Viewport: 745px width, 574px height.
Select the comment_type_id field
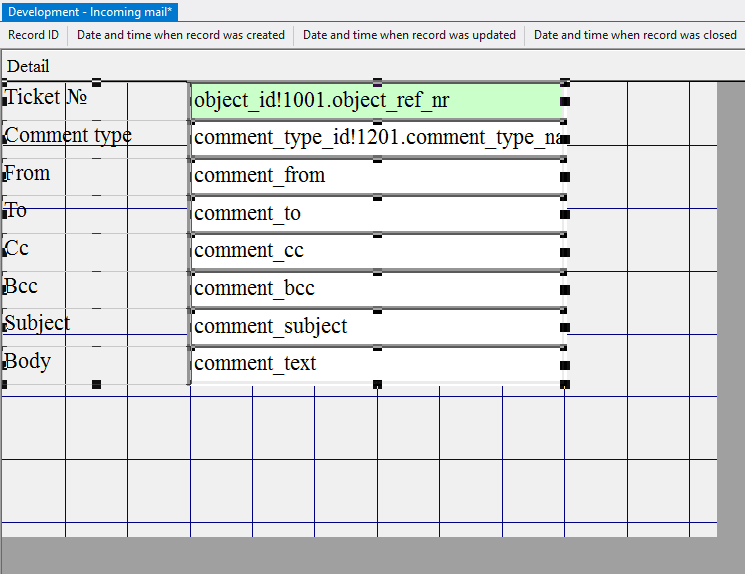[376, 138]
